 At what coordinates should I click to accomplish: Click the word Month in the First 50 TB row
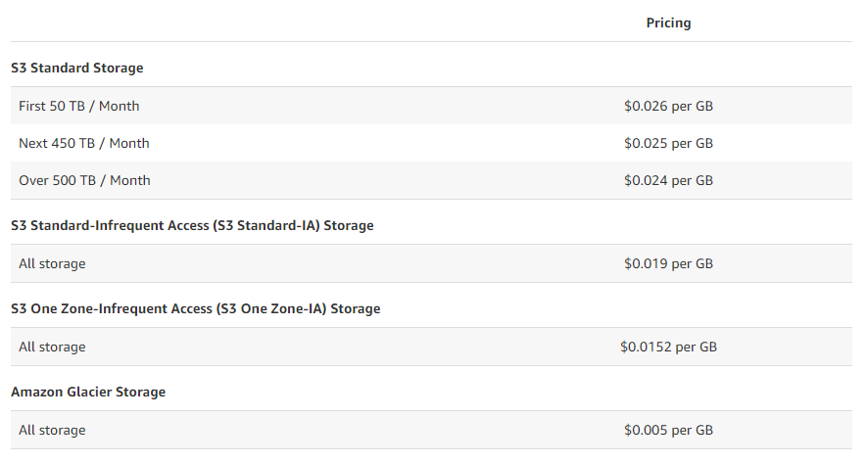119,106
